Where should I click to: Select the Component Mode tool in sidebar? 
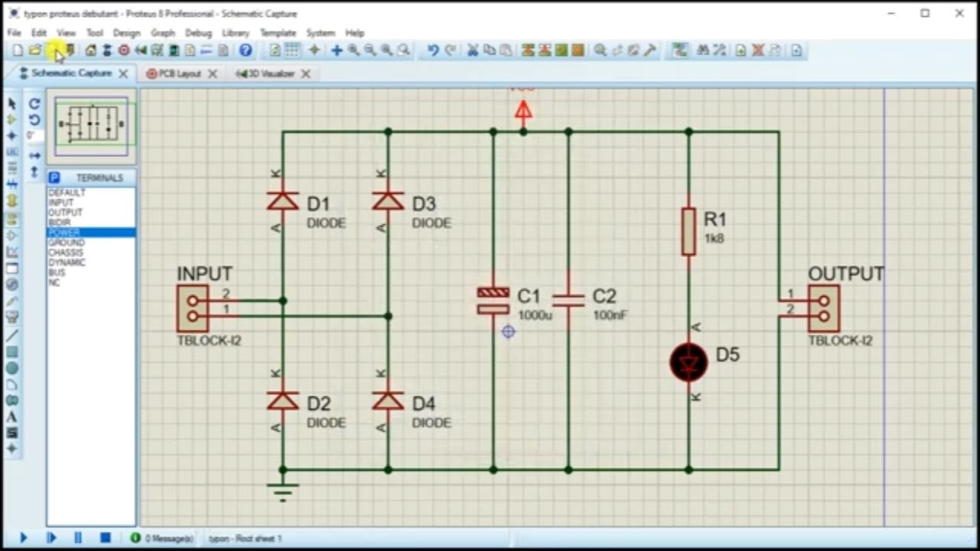pos(11,119)
